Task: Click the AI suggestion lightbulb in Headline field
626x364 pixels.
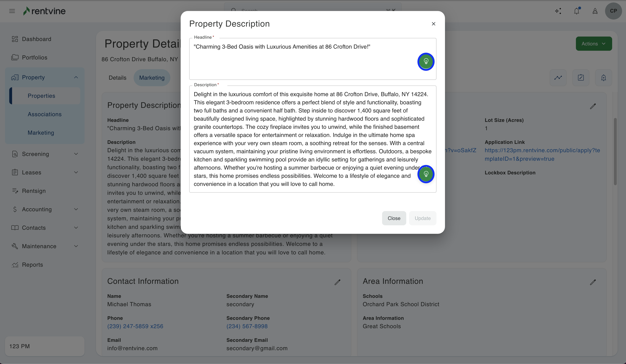Action: tap(426, 62)
